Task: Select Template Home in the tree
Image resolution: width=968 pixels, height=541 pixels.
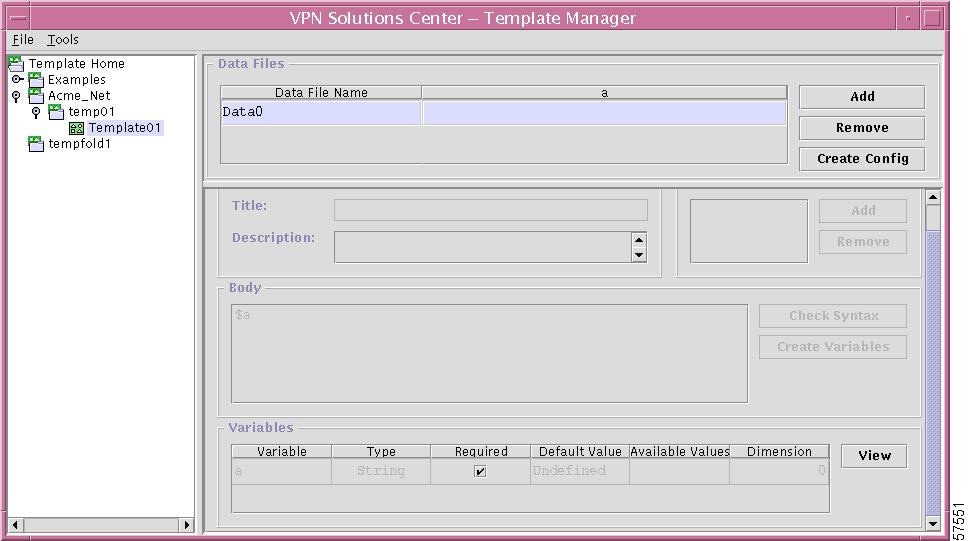Action: pos(77,64)
